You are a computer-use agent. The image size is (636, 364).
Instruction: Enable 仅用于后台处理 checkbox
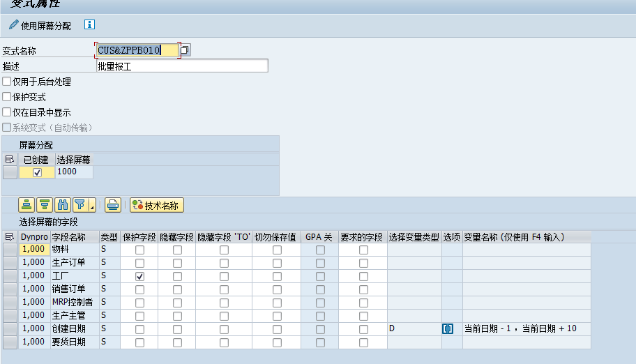7,82
